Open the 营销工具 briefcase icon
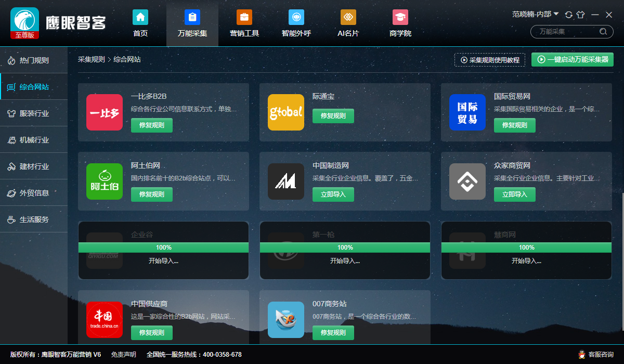 coord(244,17)
